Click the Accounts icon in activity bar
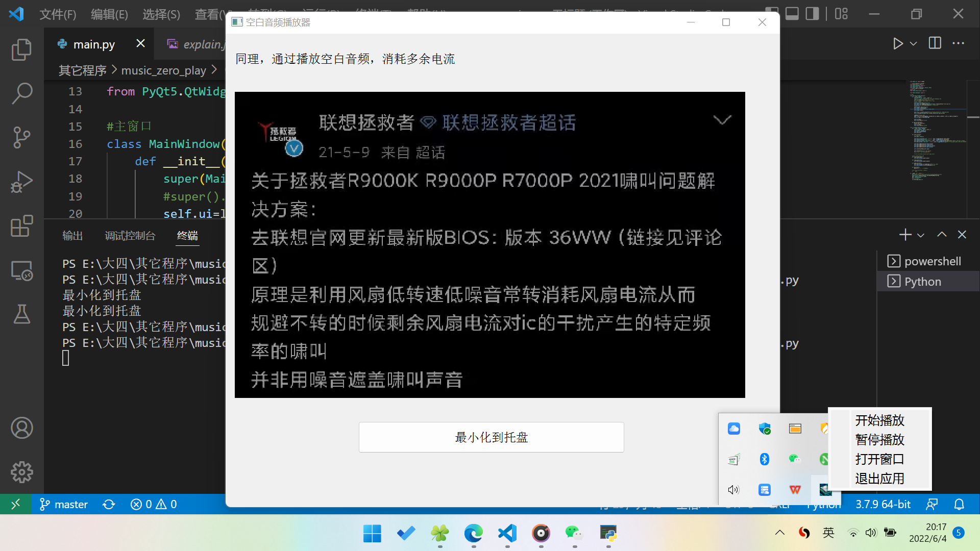 pos(21,428)
